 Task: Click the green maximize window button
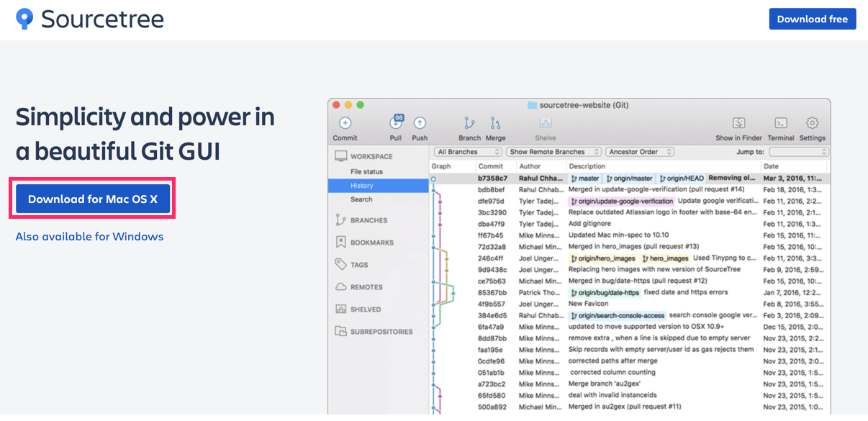(x=361, y=105)
